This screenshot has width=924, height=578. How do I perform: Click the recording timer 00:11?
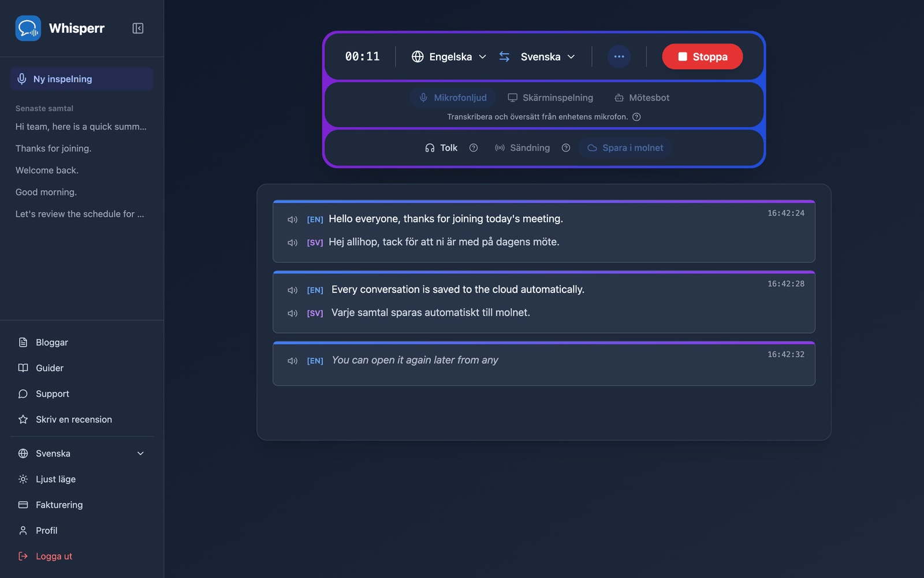point(363,57)
